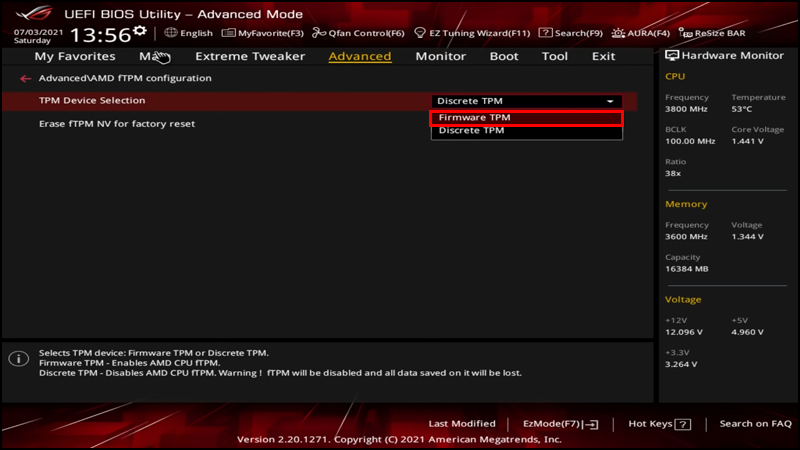Screen dimensions: 800x450
Task: Click BCLK value 100.00 MHz
Action: [x=690, y=141]
